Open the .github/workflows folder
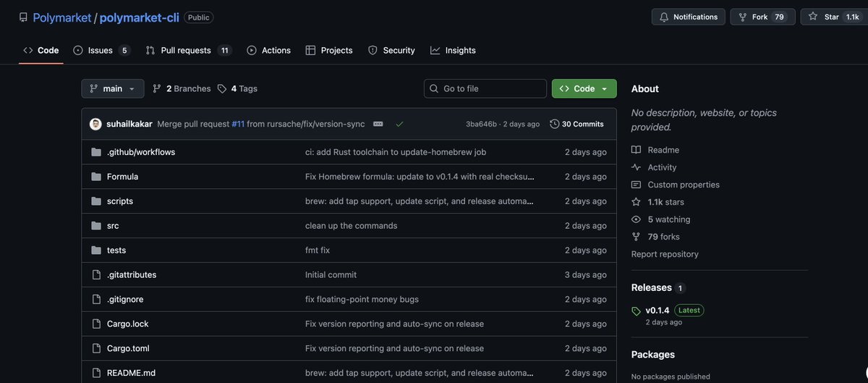This screenshot has height=383, width=868. [141, 152]
